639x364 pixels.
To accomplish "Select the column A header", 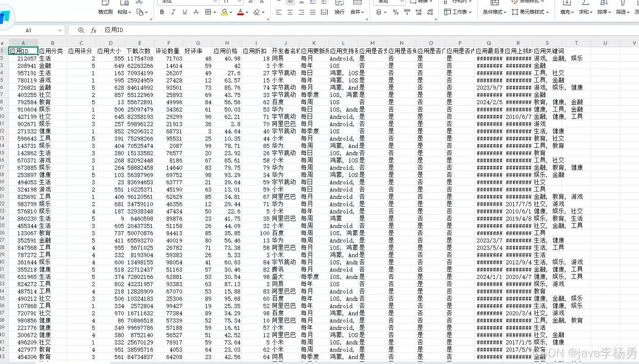I will point(23,43).
